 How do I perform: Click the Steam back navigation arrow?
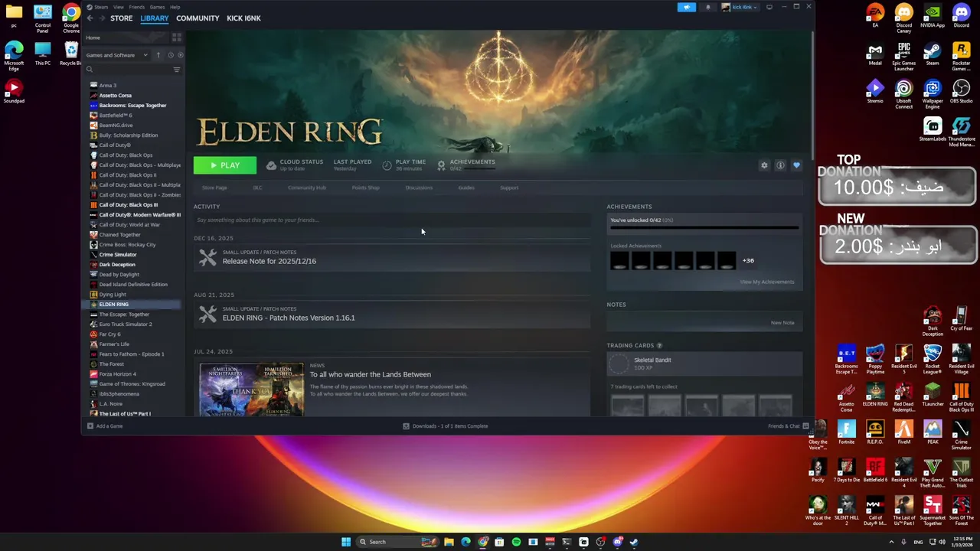90,18
